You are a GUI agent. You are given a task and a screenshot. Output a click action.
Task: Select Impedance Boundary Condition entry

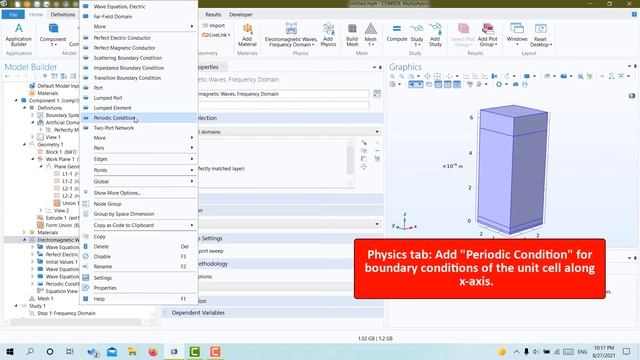click(139, 68)
